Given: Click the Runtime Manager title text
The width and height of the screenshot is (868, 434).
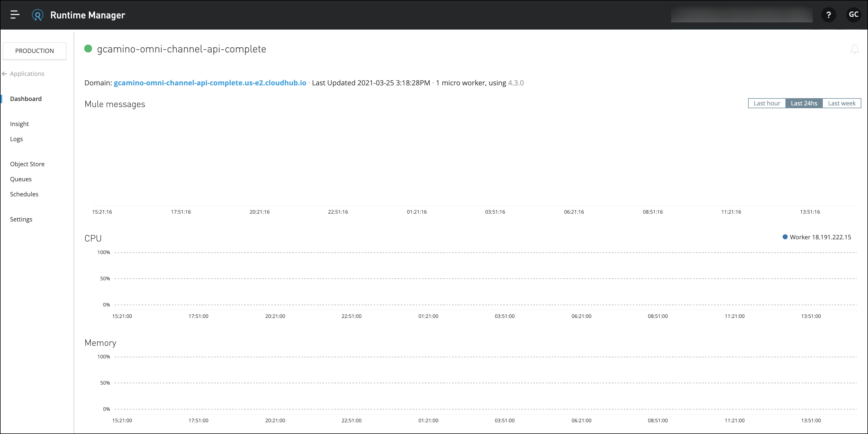Looking at the screenshot, I should (88, 15).
